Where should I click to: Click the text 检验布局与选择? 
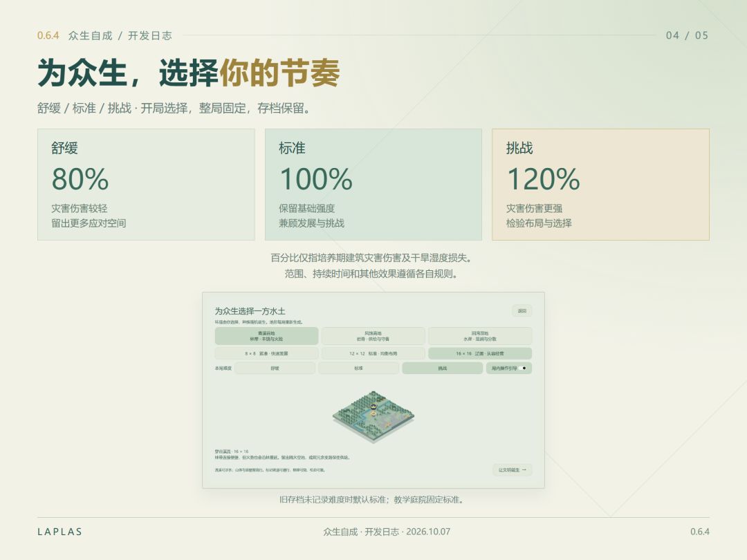[x=539, y=223]
